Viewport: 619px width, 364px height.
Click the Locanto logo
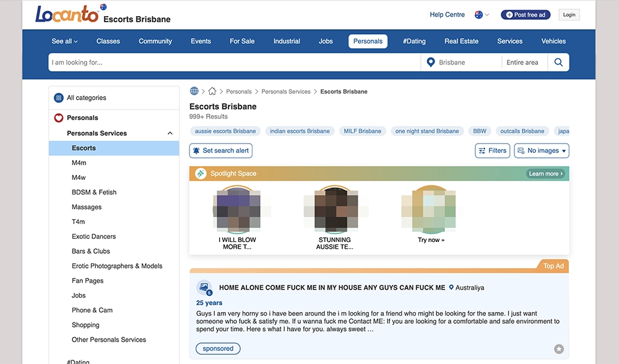[x=67, y=14]
